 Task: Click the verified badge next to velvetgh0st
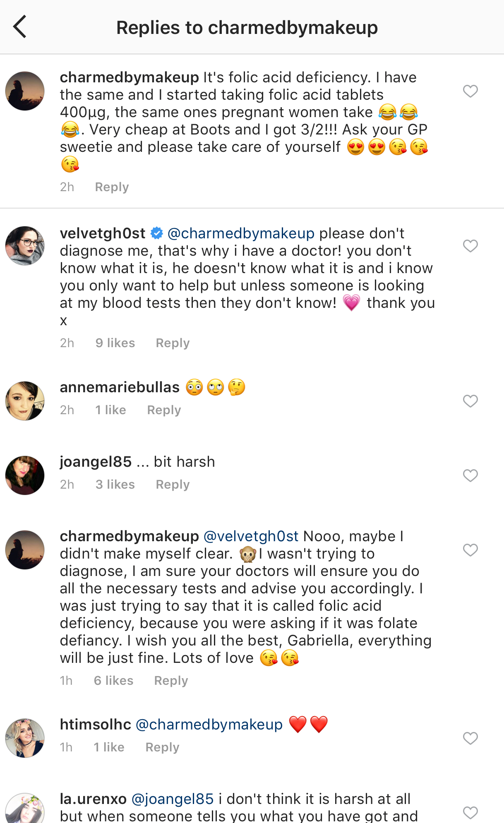coord(157,233)
